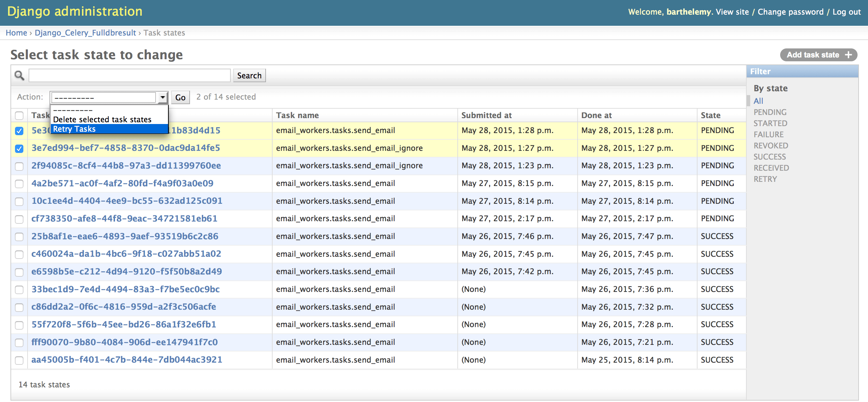
Task: Filter by PENDING state
Action: (770, 112)
